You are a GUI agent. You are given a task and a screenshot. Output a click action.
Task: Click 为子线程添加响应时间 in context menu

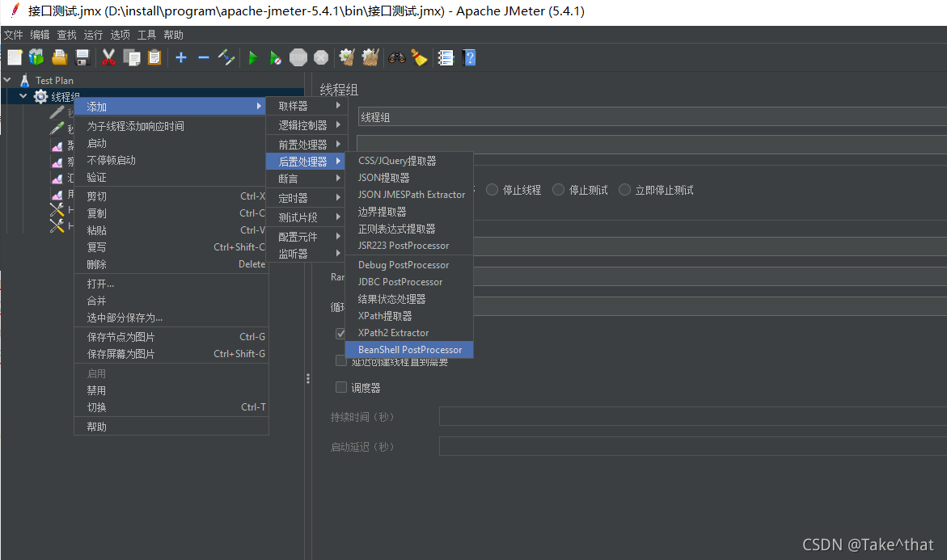pos(171,126)
